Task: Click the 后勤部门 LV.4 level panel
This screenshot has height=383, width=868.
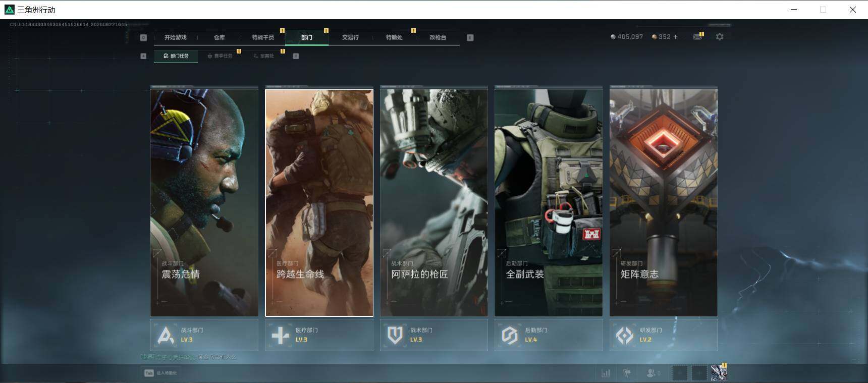Action: (549, 335)
